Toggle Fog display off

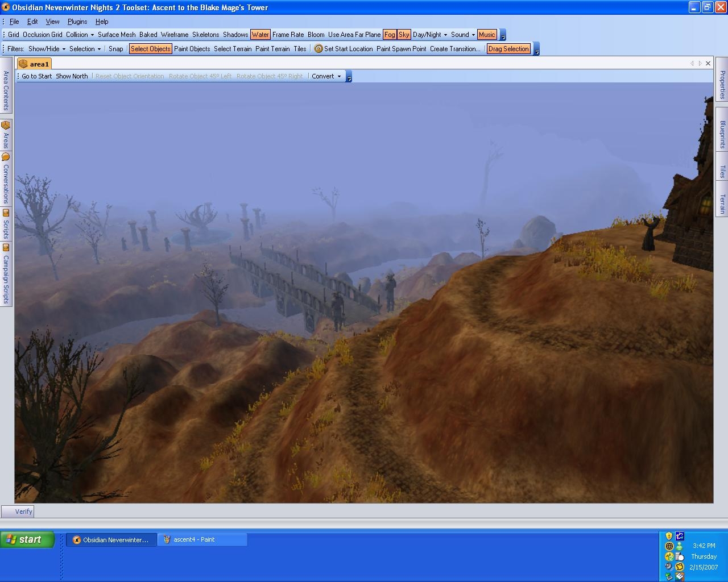390,35
